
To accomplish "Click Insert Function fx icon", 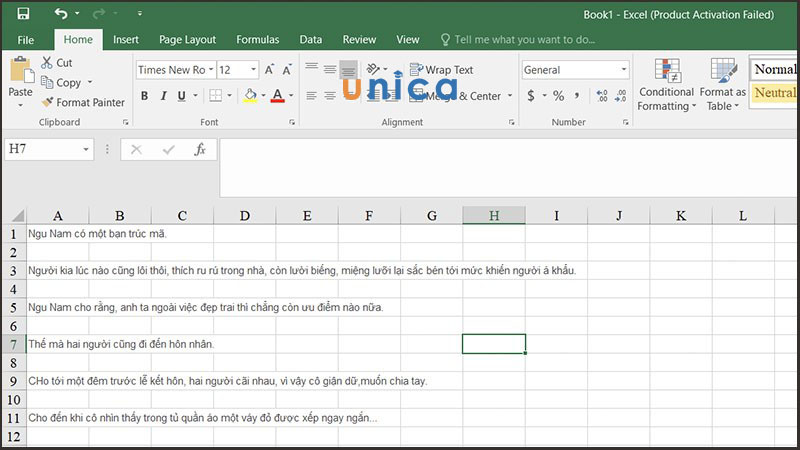I will click(200, 149).
